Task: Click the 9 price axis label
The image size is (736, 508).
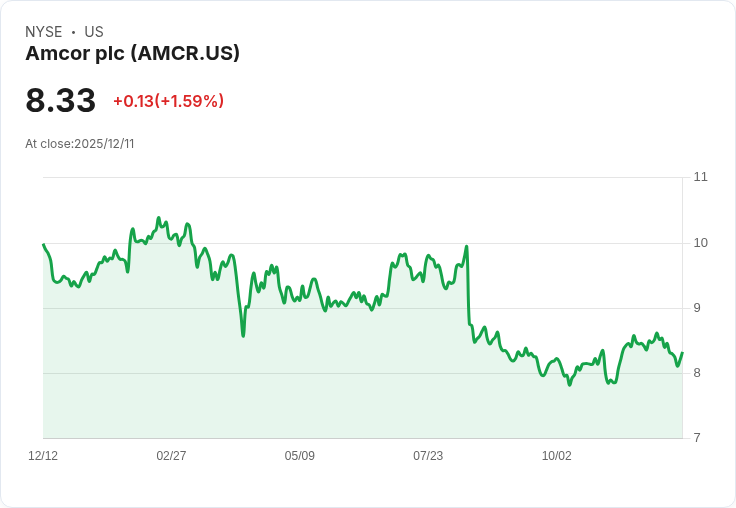Action: coord(697,308)
